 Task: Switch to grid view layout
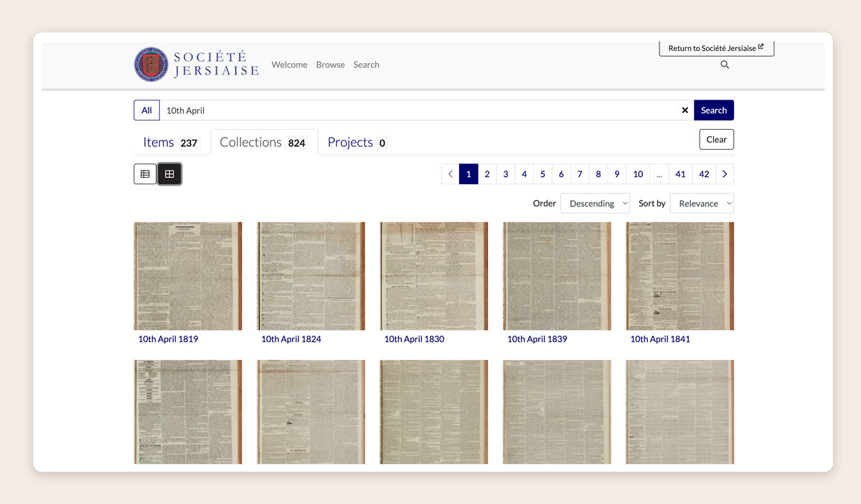[169, 174]
